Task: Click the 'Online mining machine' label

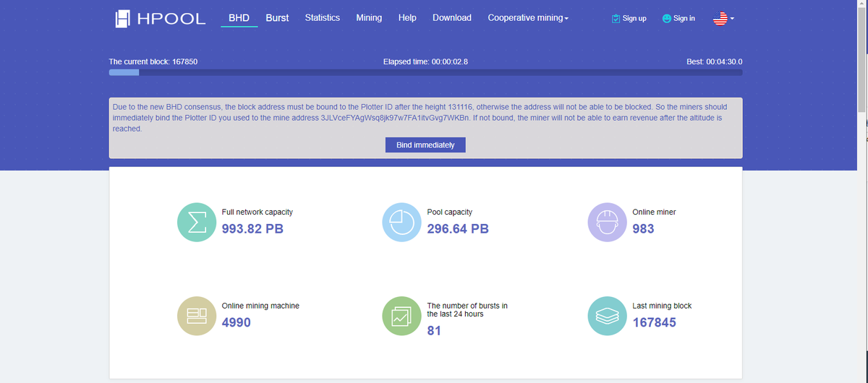Action: (260, 306)
